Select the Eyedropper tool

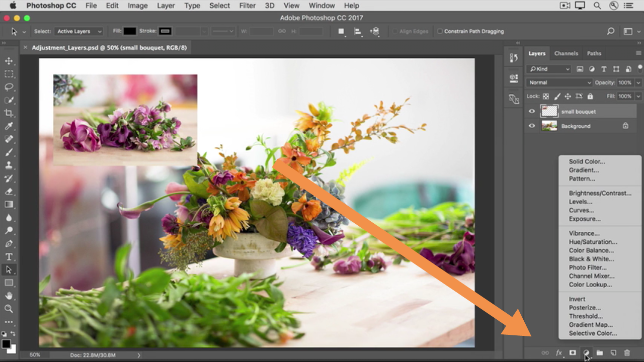tap(9, 126)
